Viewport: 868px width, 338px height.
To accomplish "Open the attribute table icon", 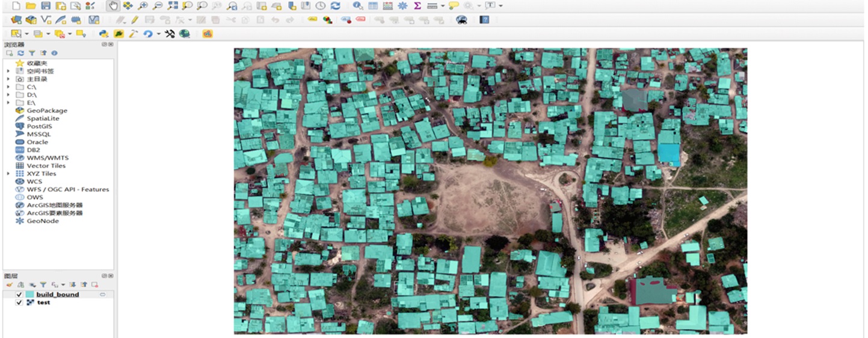I will click(373, 5).
